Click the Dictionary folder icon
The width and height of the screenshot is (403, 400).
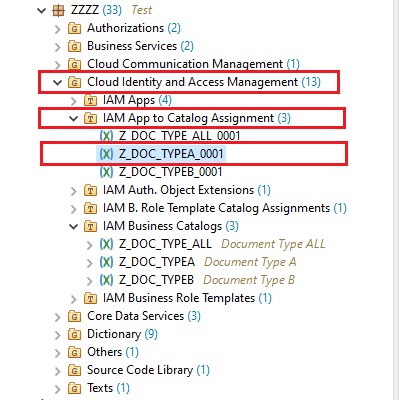click(x=74, y=334)
